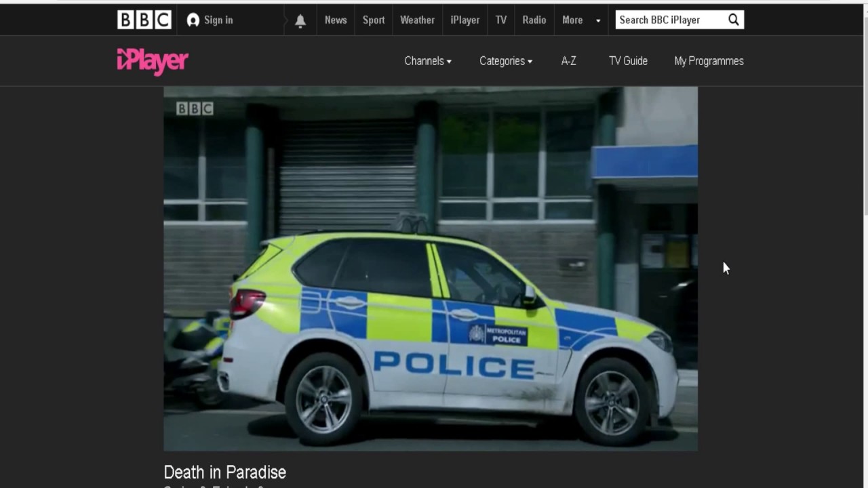Image resolution: width=868 pixels, height=488 pixels.
Task: Click the search magnifier icon
Action: click(x=734, y=20)
